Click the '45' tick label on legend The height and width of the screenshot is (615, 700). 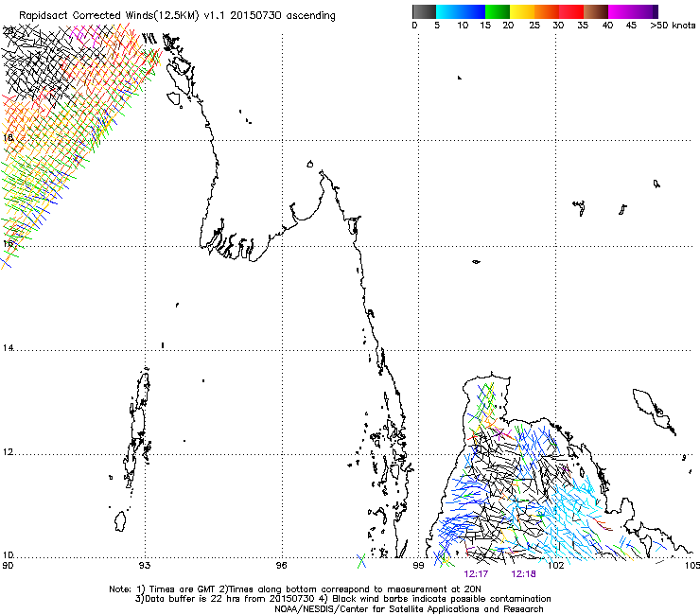631,26
